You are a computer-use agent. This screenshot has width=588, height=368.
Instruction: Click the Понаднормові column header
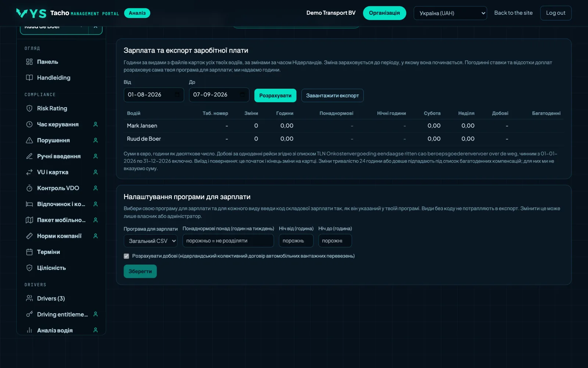(x=336, y=113)
